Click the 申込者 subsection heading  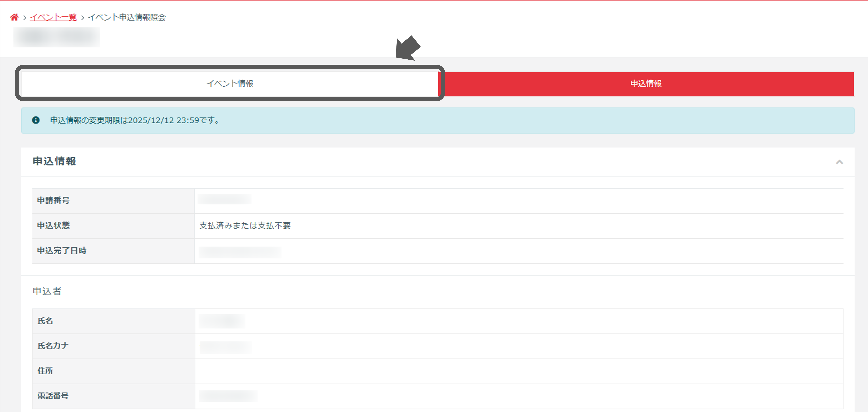[47, 291]
